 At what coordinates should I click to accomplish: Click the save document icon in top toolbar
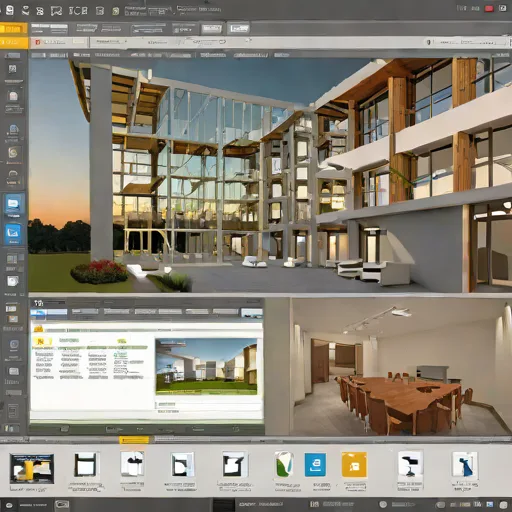pyautogui.click(x=10, y=10)
